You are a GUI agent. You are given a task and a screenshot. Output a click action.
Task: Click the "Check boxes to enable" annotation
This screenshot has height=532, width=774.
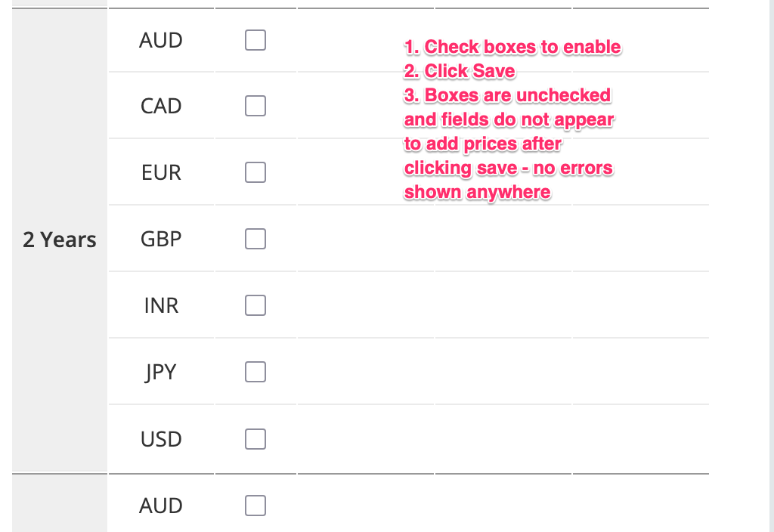click(512, 47)
